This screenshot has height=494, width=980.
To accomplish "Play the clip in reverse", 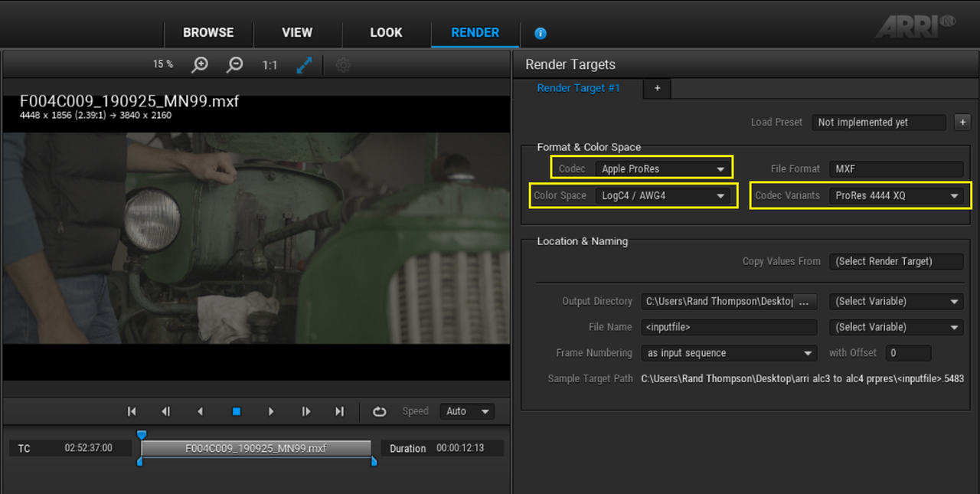I will (201, 412).
